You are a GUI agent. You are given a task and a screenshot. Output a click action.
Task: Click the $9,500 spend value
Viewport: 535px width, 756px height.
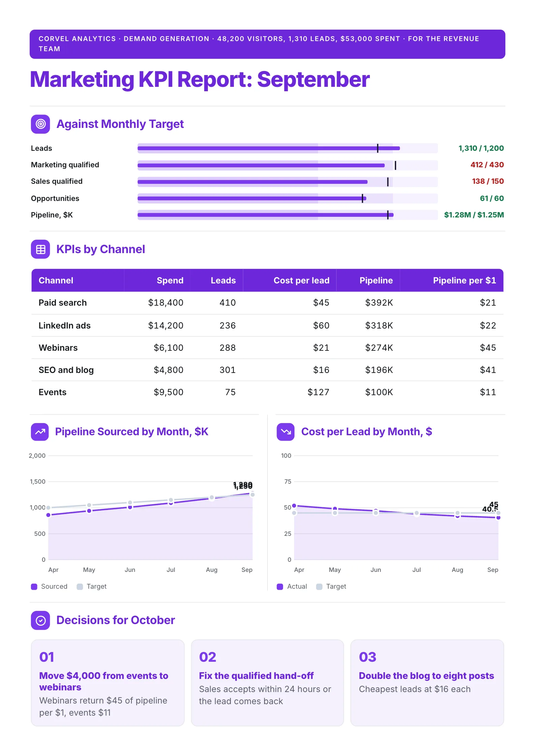point(168,392)
